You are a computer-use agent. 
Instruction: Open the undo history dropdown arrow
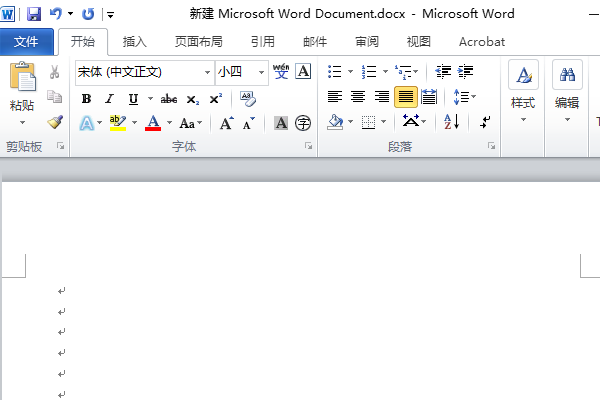tap(70, 14)
